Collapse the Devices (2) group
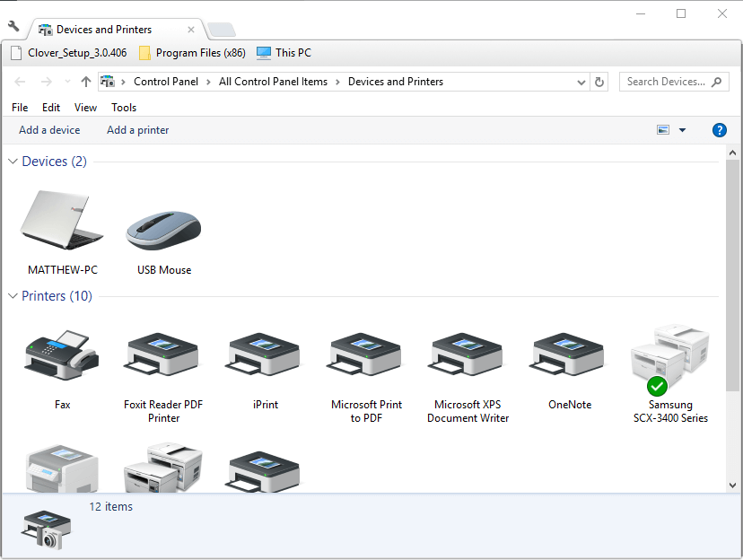Screen dimensions: 743x560 click(13, 162)
